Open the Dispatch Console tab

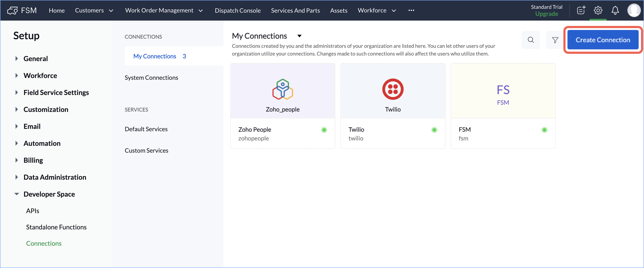point(238,11)
